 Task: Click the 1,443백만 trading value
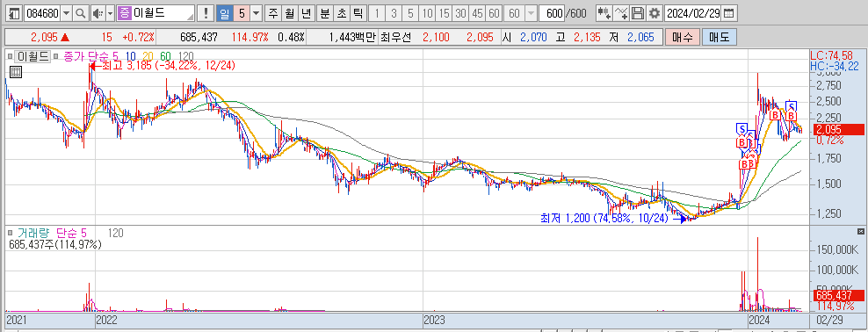coord(352,37)
